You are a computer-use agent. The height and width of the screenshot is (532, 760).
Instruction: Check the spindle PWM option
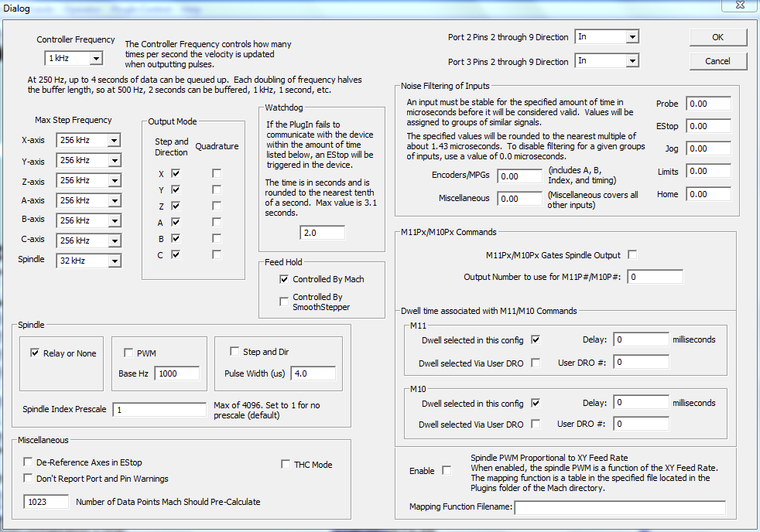(x=128, y=353)
